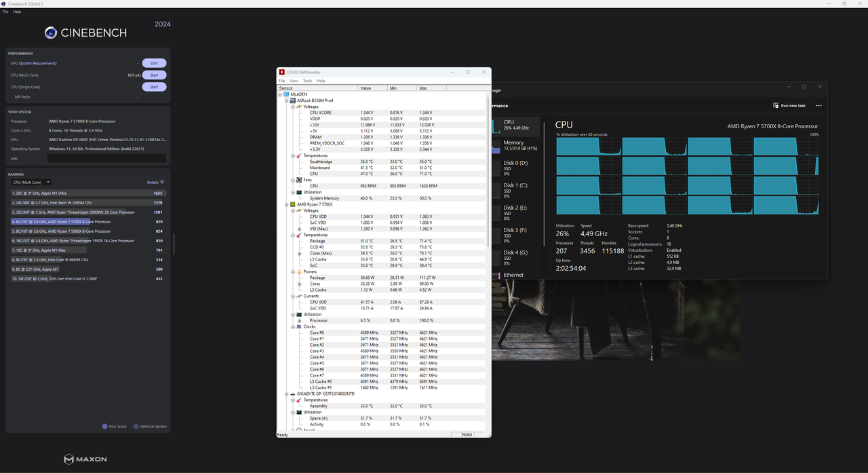Open Cinebench Help menu
Image resolution: width=868 pixels, height=473 pixels.
click(x=17, y=12)
